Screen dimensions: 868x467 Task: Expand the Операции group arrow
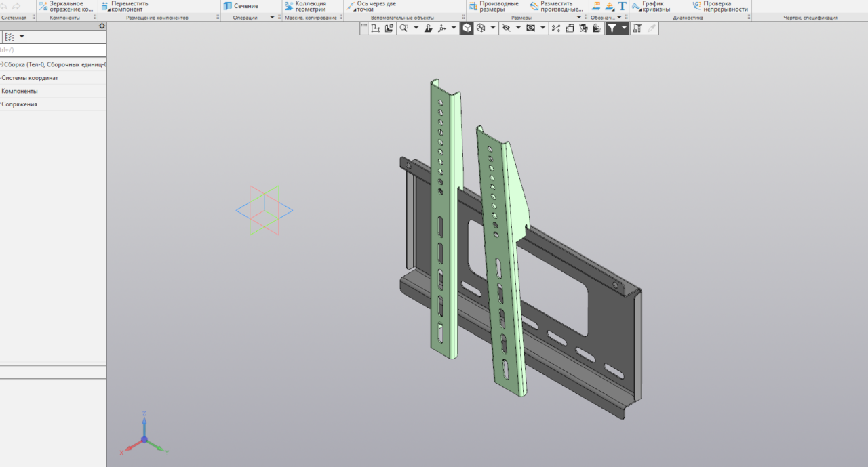(272, 18)
